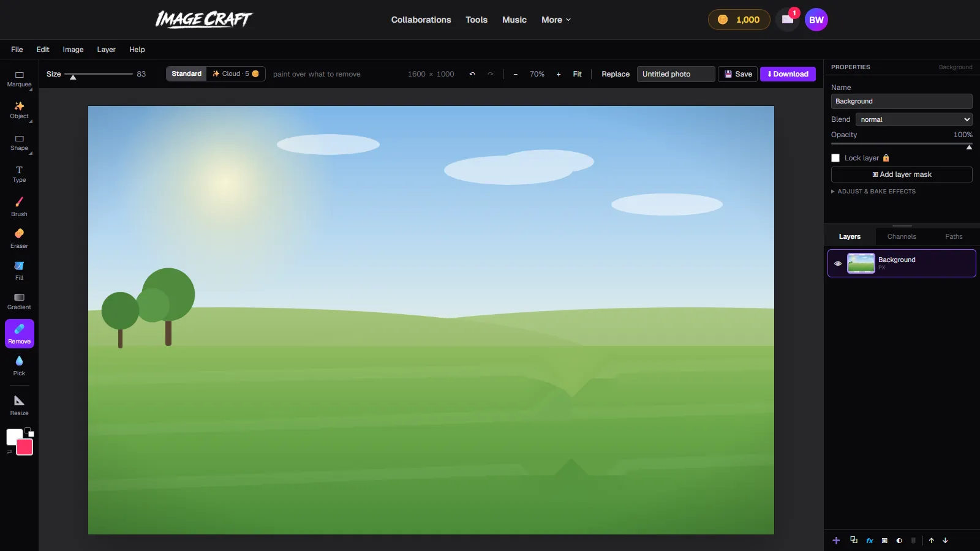980x551 pixels.
Task: Reset default colors mini swatch icon
Action: 29,432
